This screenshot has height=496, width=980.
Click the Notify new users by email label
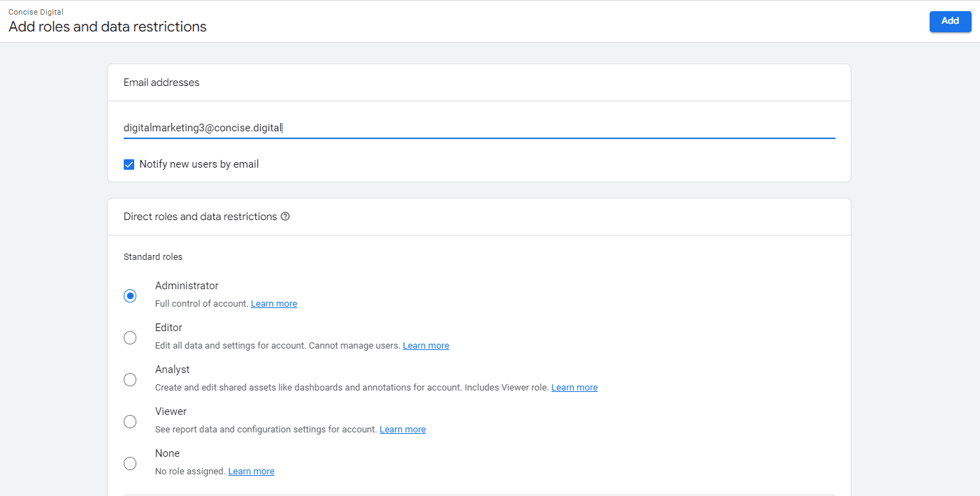(199, 164)
